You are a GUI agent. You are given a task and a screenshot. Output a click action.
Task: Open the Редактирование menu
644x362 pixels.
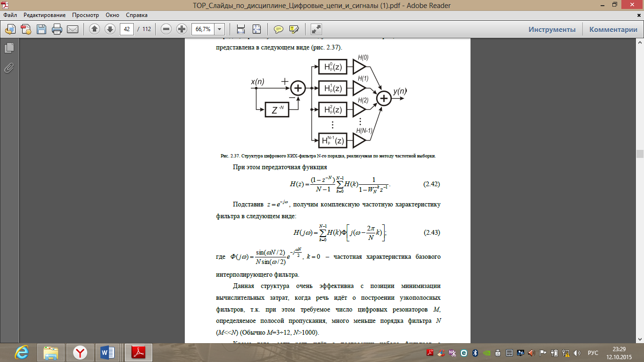click(x=45, y=15)
